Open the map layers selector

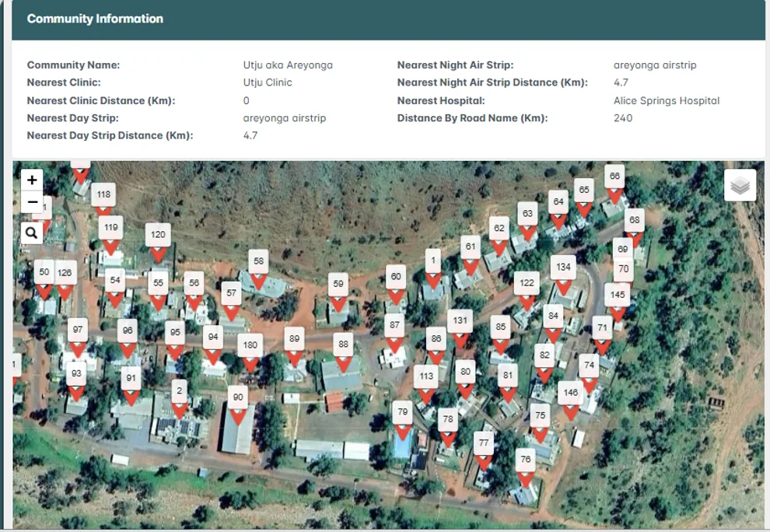pos(740,185)
